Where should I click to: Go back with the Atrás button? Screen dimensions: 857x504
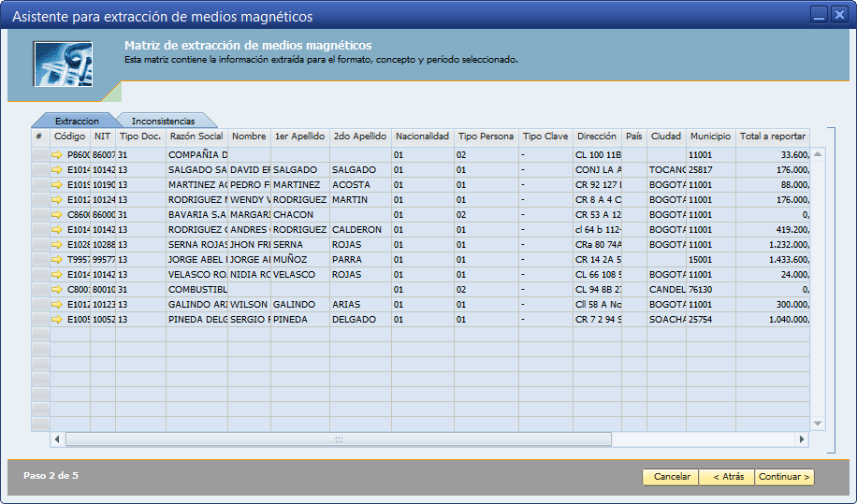[727, 477]
